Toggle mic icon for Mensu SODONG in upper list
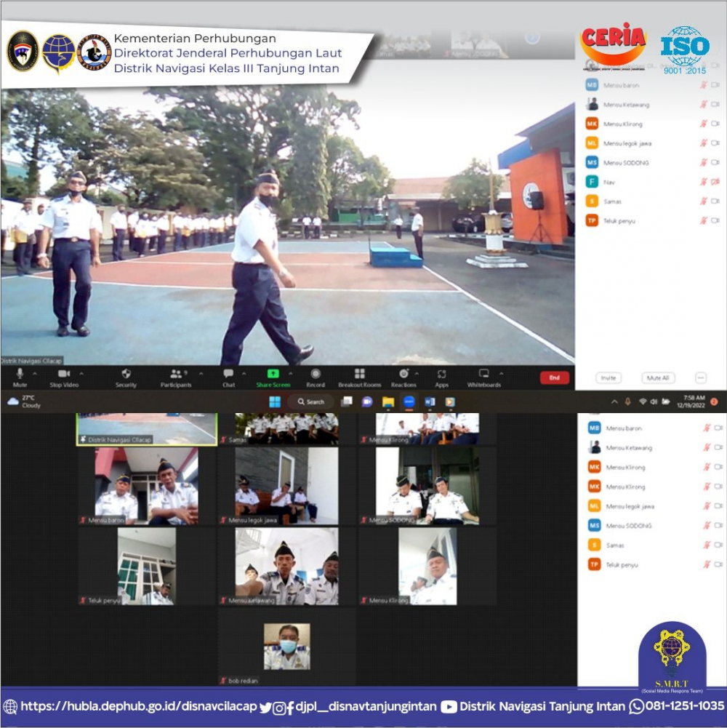This screenshot has height=728, width=727. click(703, 162)
